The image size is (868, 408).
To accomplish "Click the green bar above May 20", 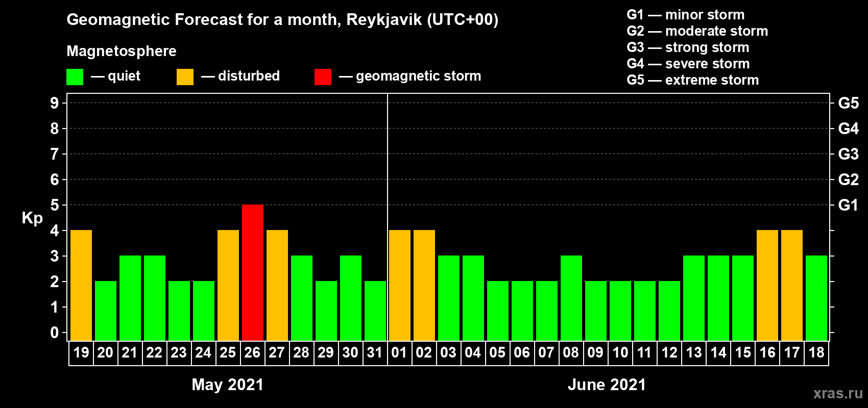I will (106, 311).
